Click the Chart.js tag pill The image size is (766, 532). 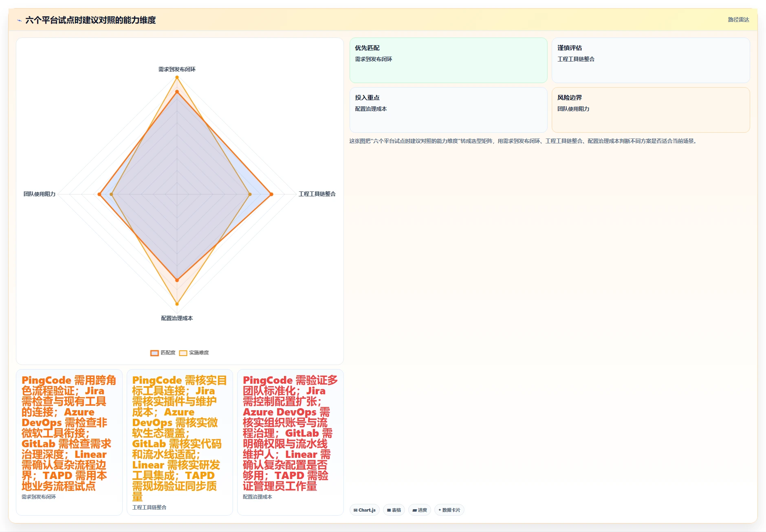coord(365,510)
